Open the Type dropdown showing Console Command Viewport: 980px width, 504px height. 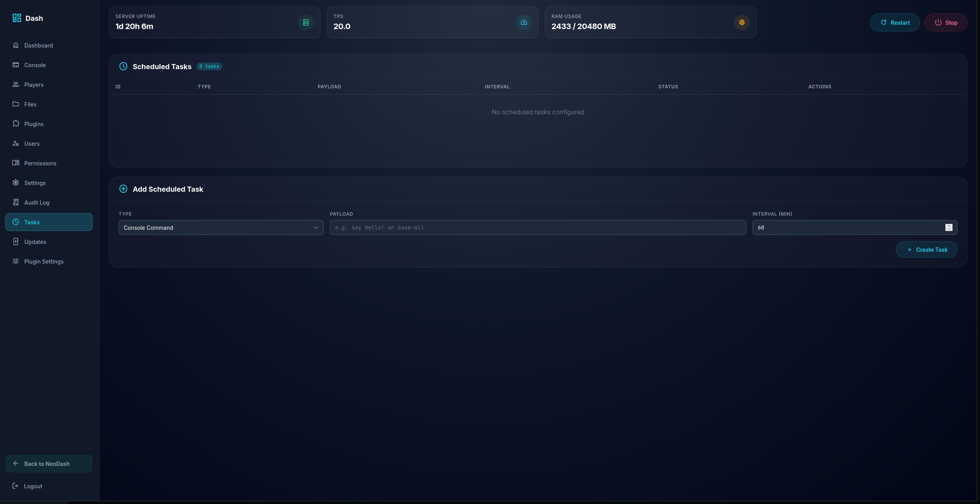[221, 227]
